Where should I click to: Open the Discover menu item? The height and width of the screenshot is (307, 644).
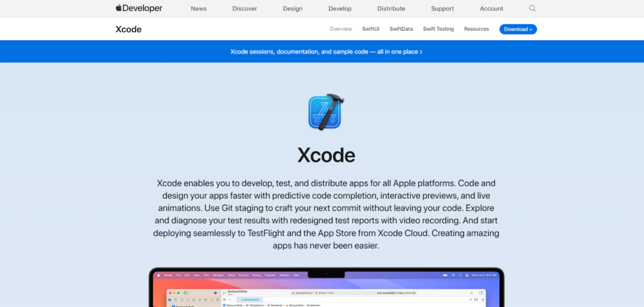[245, 9]
